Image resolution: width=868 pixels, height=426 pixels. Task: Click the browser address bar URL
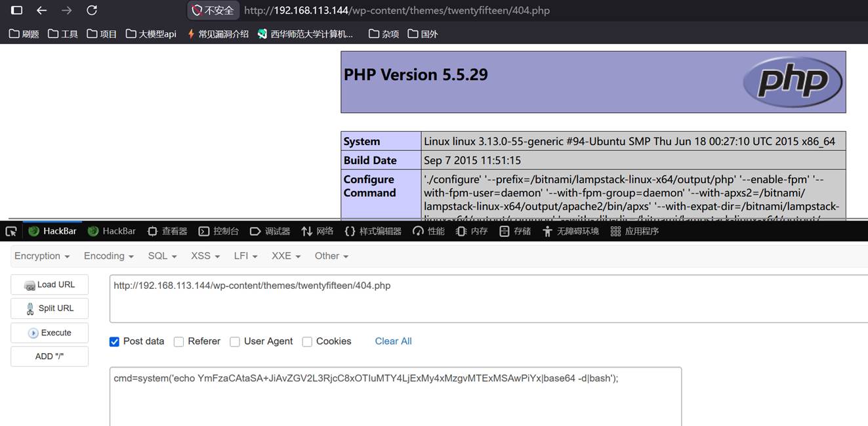coord(396,11)
